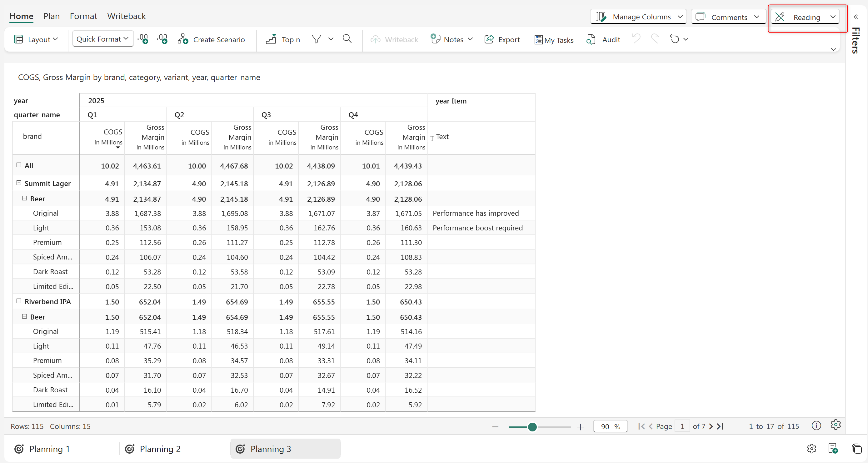Viewport: 868px width, 463px height.
Task: Click the reset arrow icon
Action: [x=674, y=39]
